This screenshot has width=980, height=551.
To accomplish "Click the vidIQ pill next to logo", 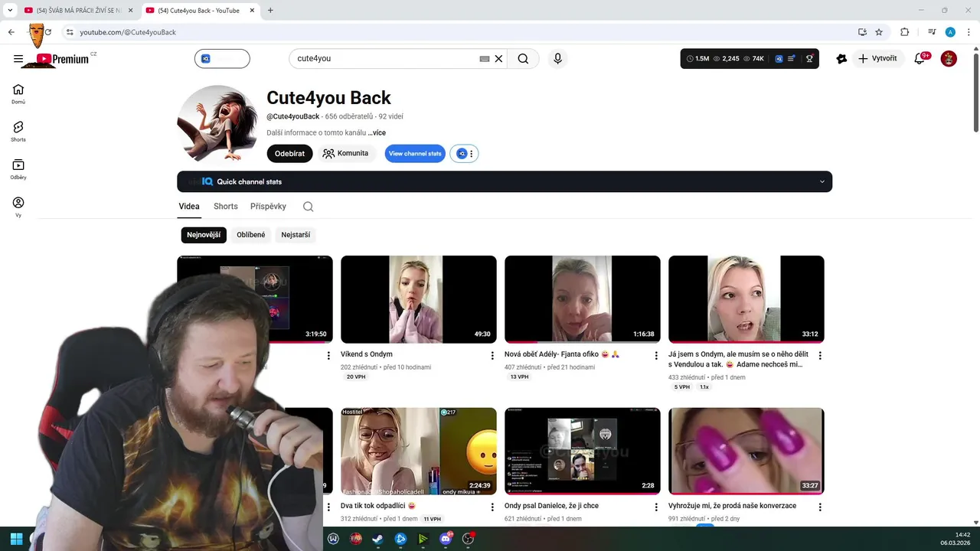I will tap(222, 59).
